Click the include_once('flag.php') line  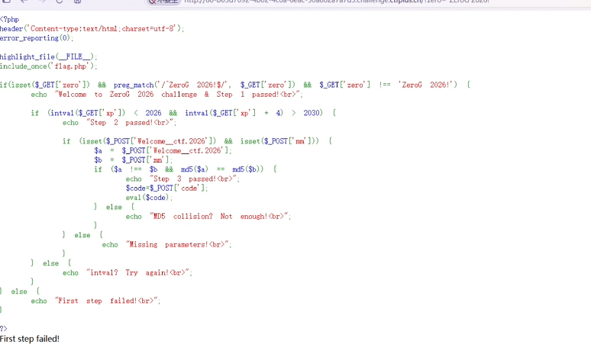(49, 66)
